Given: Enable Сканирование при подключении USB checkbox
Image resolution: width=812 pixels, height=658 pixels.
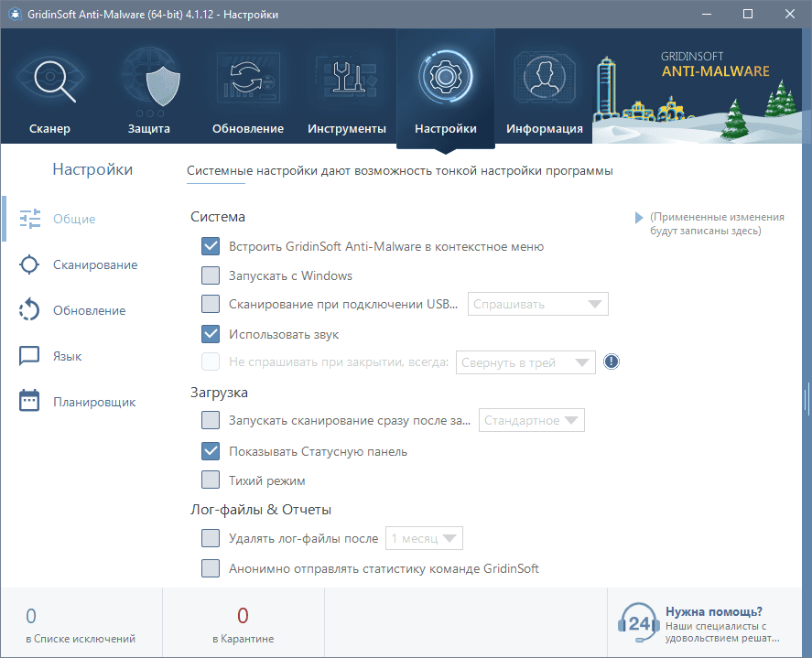Looking at the screenshot, I should tap(211, 304).
